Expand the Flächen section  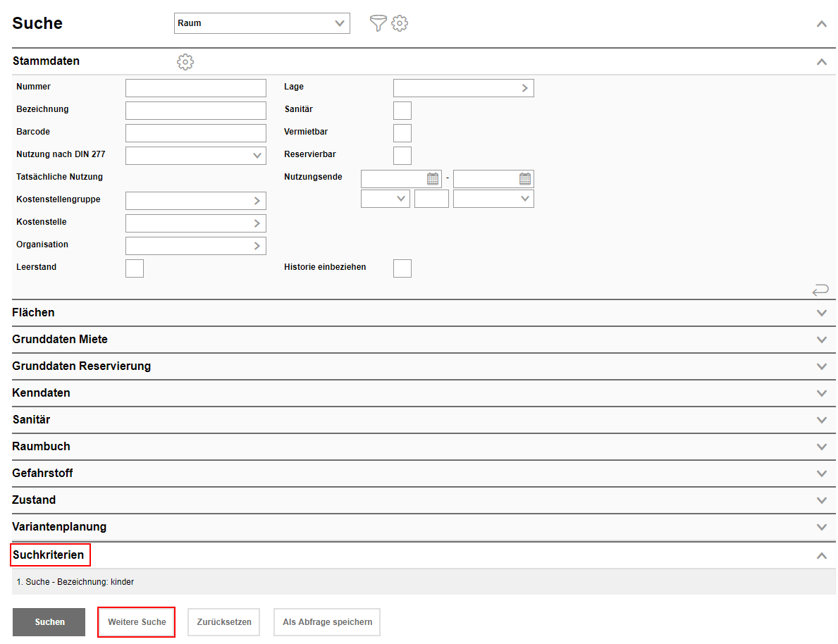[x=821, y=313]
